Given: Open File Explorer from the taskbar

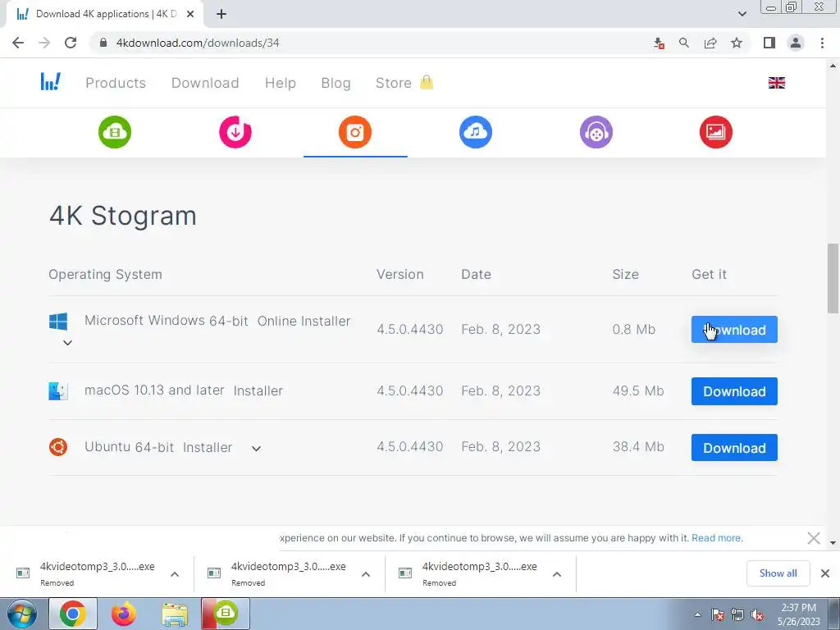Looking at the screenshot, I should (x=175, y=614).
